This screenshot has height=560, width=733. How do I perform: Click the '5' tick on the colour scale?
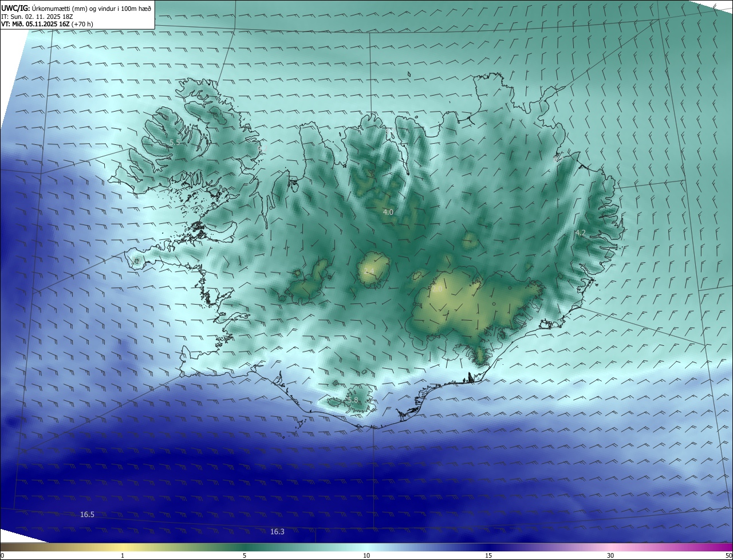(245, 555)
